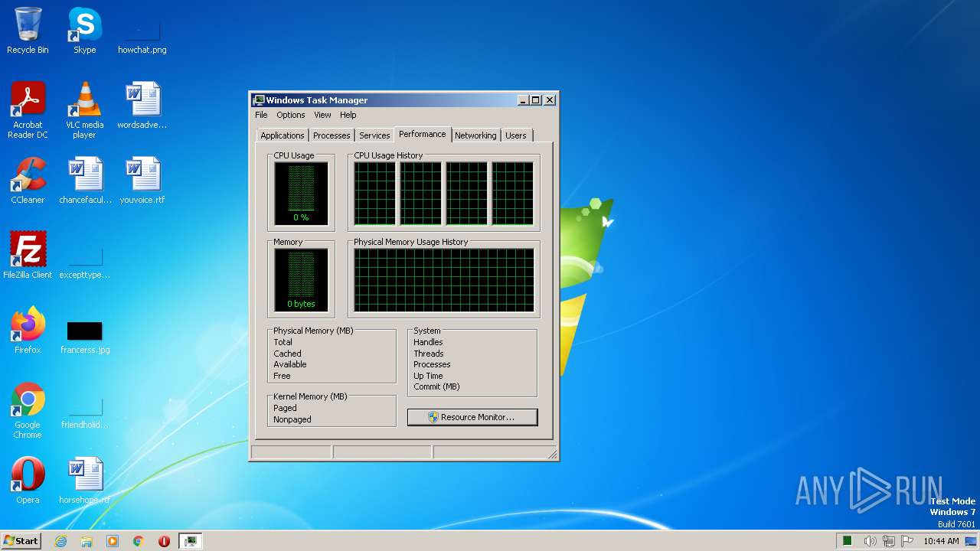Screen dimensions: 980x551
Task: Open Internet Explorer from taskbar
Action: tap(60, 541)
